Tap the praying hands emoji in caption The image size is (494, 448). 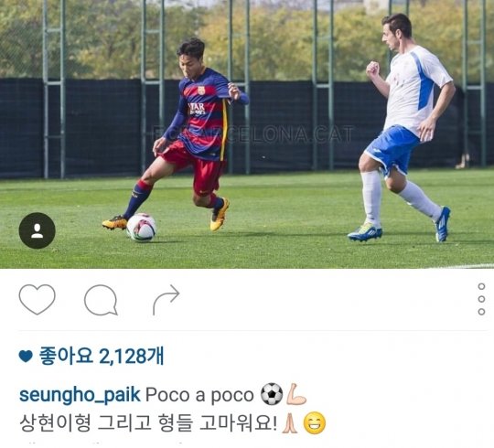click(x=290, y=423)
